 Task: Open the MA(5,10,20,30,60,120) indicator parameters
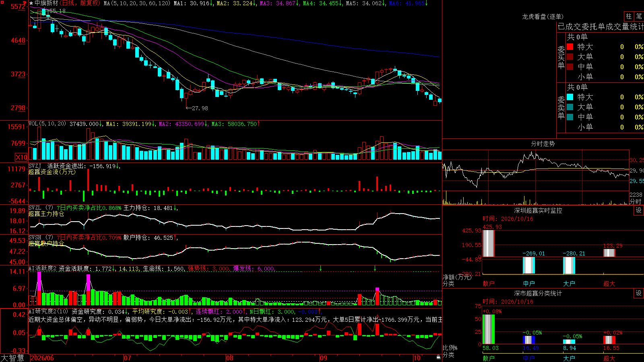(137, 3)
